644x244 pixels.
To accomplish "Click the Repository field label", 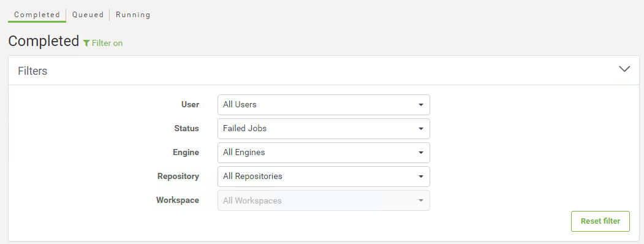I will click(178, 176).
